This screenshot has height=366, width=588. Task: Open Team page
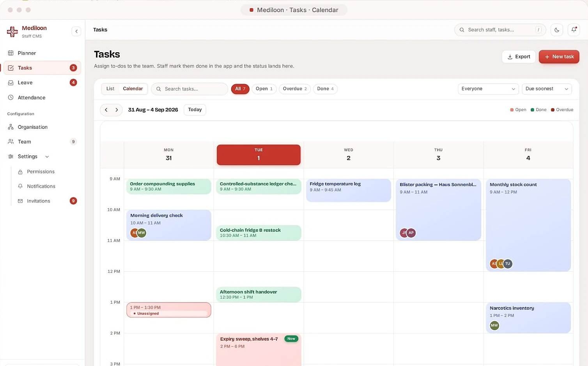(x=42, y=142)
